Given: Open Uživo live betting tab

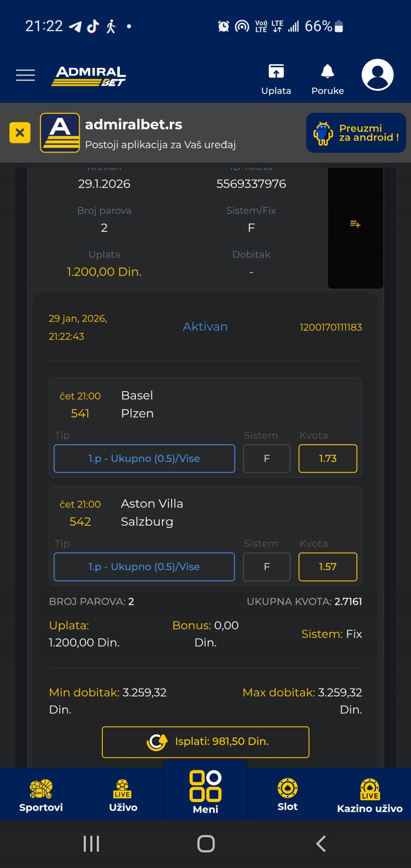Looking at the screenshot, I should (123, 795).
